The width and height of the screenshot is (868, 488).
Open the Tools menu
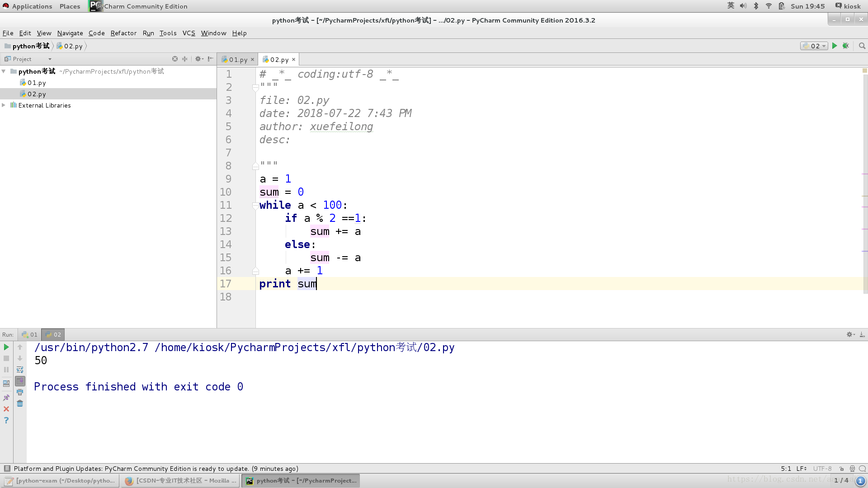(168, 33)
